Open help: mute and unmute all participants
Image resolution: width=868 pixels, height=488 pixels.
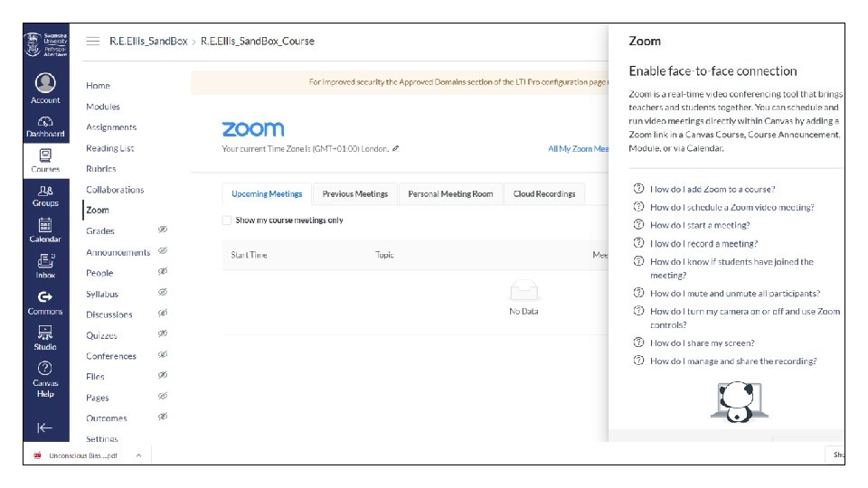pyautogui.click(x=735, y=293)
